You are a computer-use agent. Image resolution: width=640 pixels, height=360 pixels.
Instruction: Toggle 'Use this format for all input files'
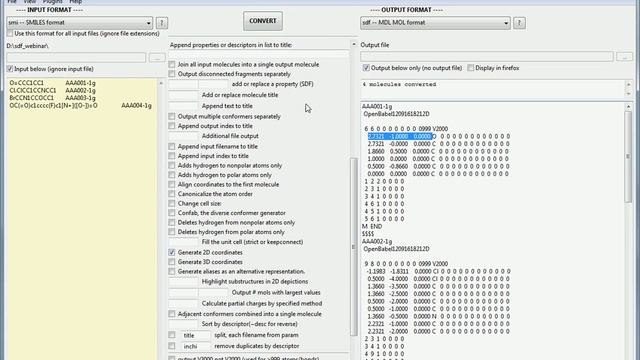coord(10,33)
